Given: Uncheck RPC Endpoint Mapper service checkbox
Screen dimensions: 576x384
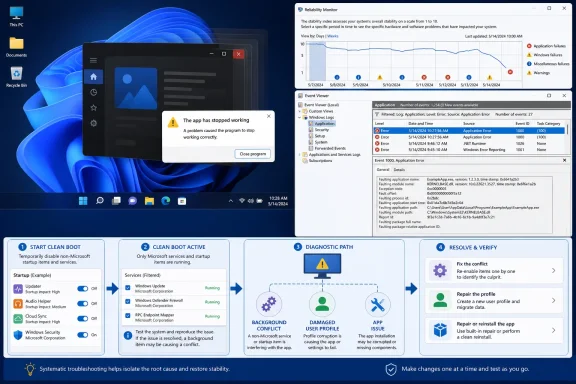Looking at the screenshot, I should click(128, 315).
